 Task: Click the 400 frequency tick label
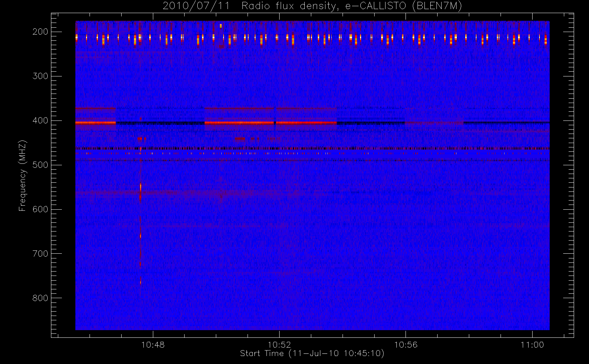40,120
